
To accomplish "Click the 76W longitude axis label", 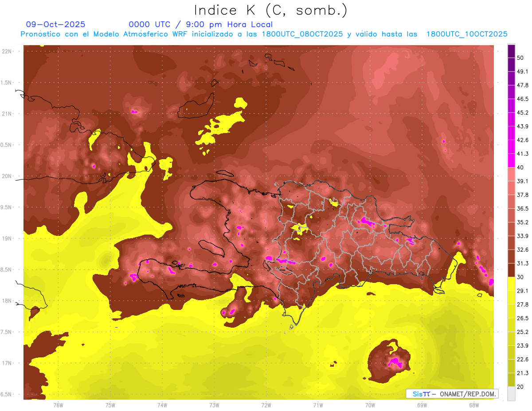I will point(58,404).
